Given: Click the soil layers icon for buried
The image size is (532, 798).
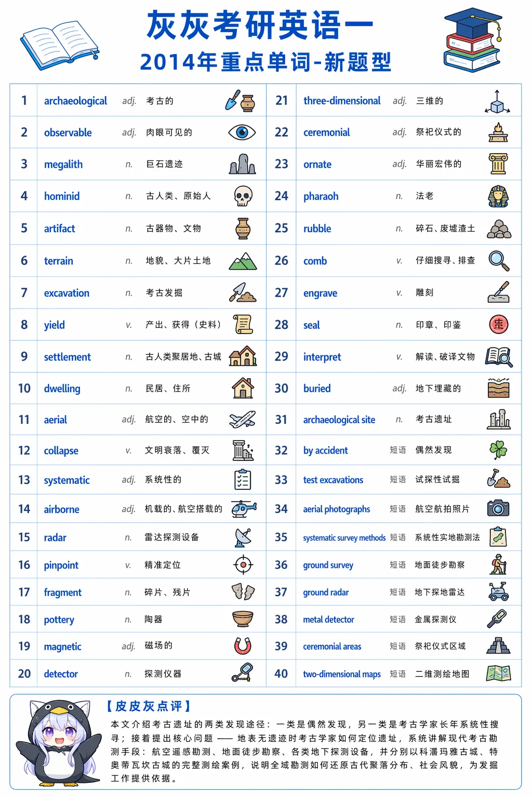Looking at the screenshot, I should [x=499, y=388].
